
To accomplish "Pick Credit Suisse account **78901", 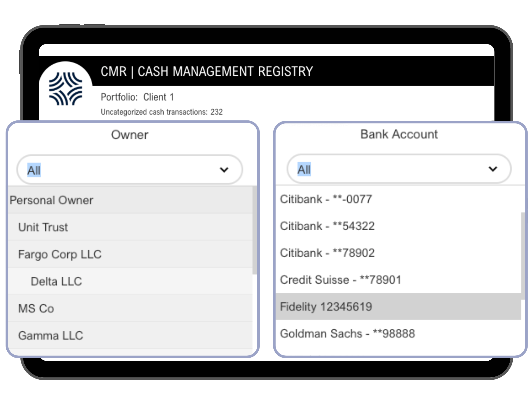I will coord(340,279).
